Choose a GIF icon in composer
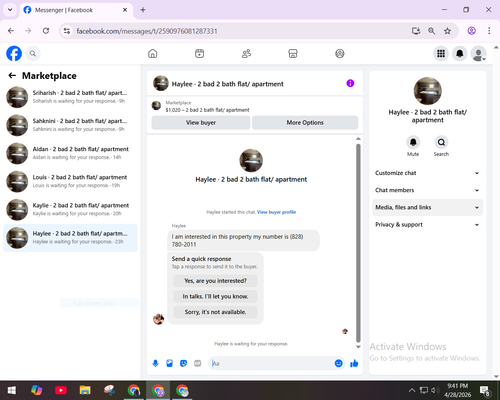This screenshot has height=400, width=500. 198,363
